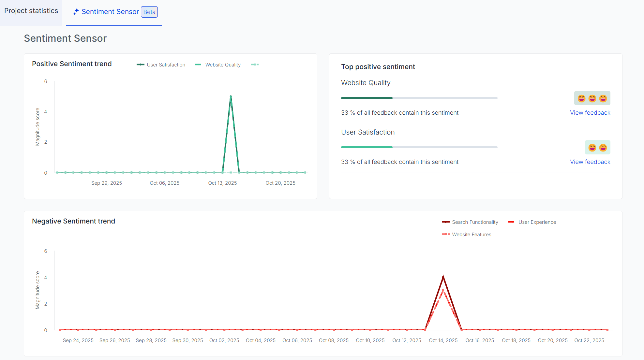
Task: Click the Website Quality legend line marker
Action: tap(198, 65)
